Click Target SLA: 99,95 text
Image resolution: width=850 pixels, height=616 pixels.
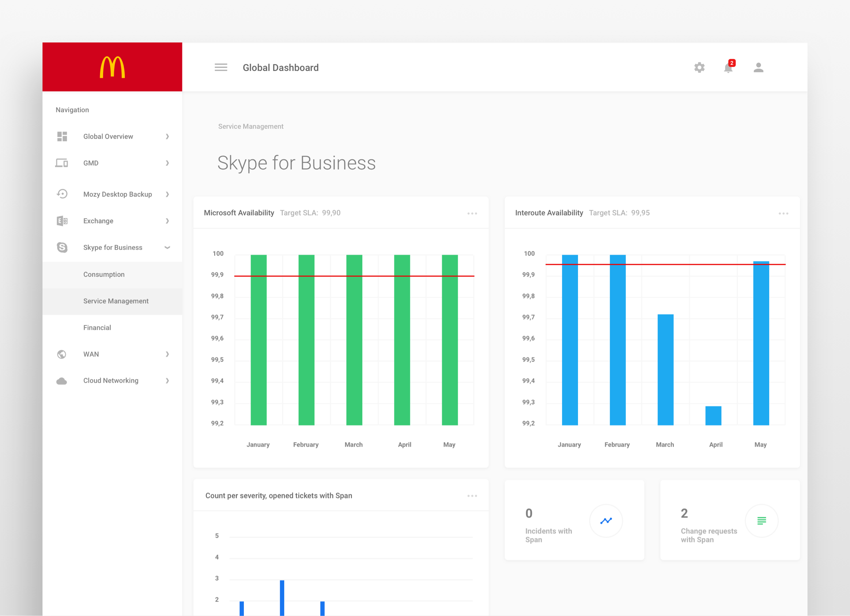click(x=619, y=213)
